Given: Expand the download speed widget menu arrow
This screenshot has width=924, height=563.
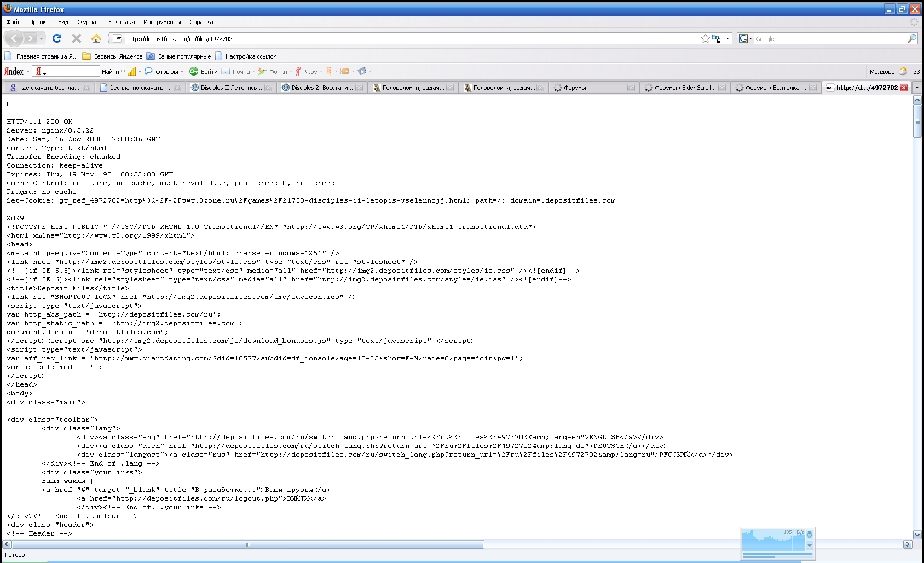Looking at the screenshot, I should [810, 545].
